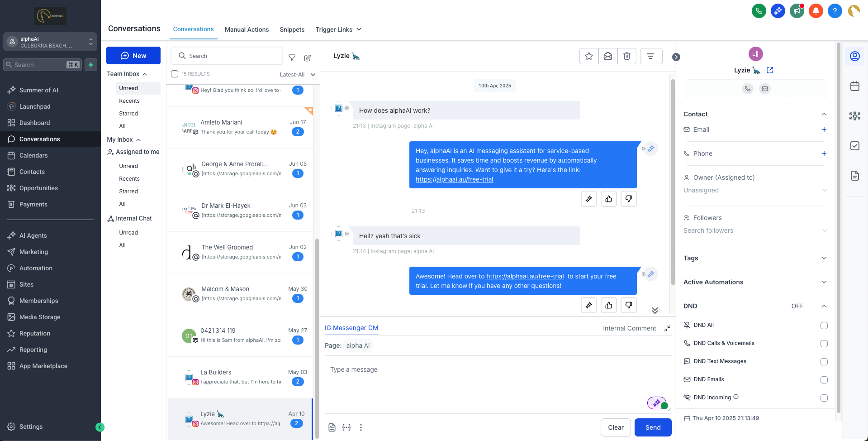The height and width of the screenshot is (441, 868).
Task: Add Phone with plus button
Action: click(x=824, y=153)
